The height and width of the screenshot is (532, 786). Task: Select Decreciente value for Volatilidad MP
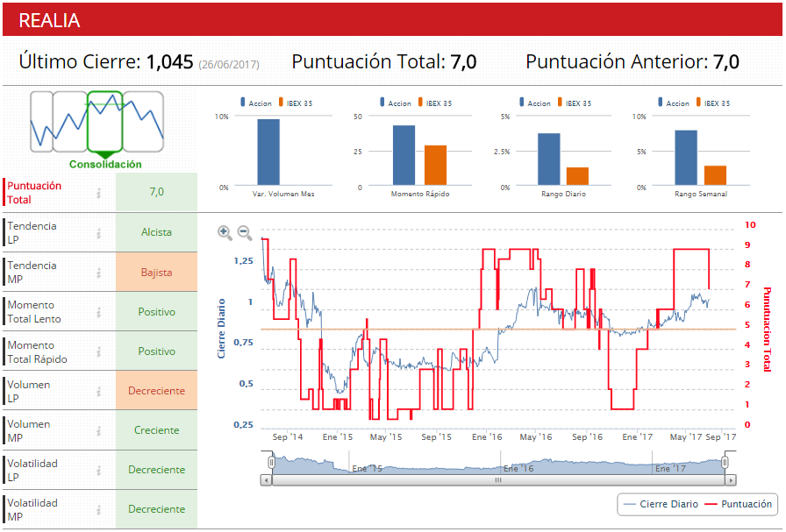[156, 509]
